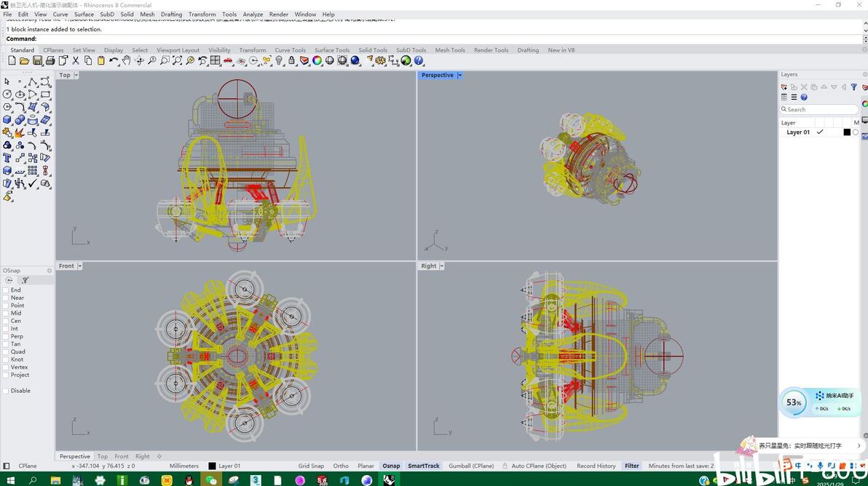This screenshot has height=486, width=868.
Task: Click the blue render sphere icon
Action: (x=355, y=61)
